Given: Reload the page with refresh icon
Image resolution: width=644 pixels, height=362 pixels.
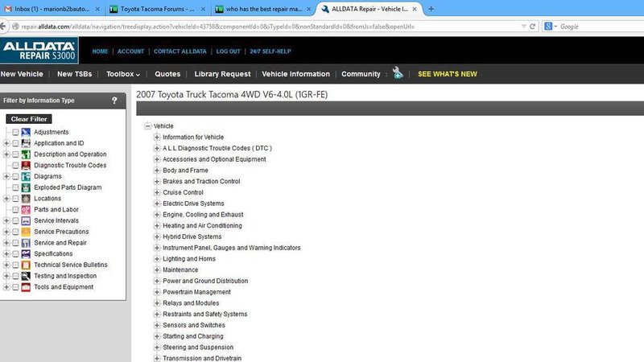Looking at the screenshot, I should click(532, 27).
